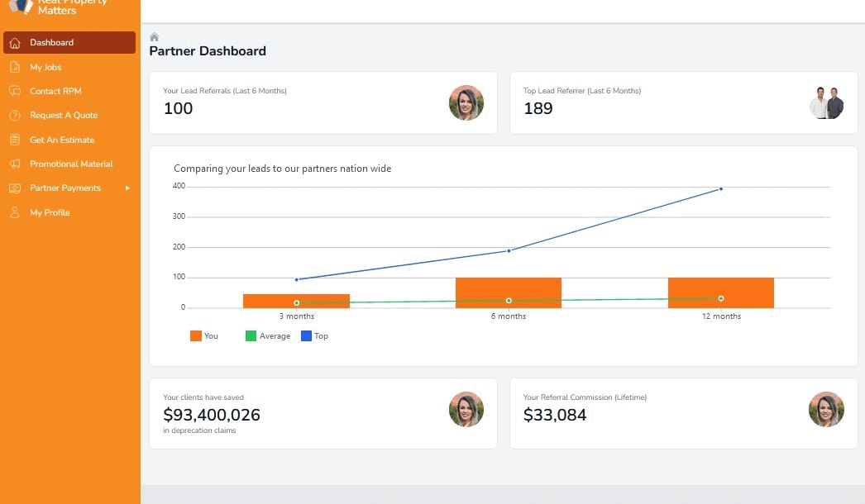
Task: Expand the Partner Payments submenu arrow
Action: click(x=127, y=188)
